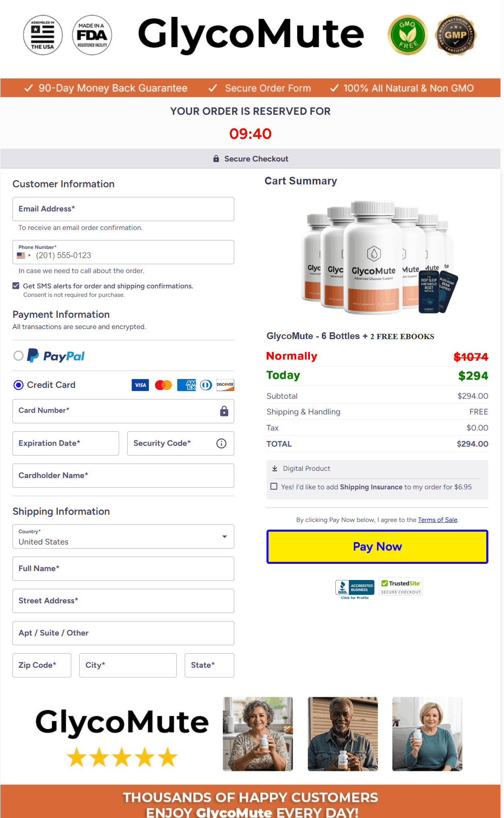Screen dimensions: 504x818
Task: Click the Pay Now button
Action: (x=377, y=547)
